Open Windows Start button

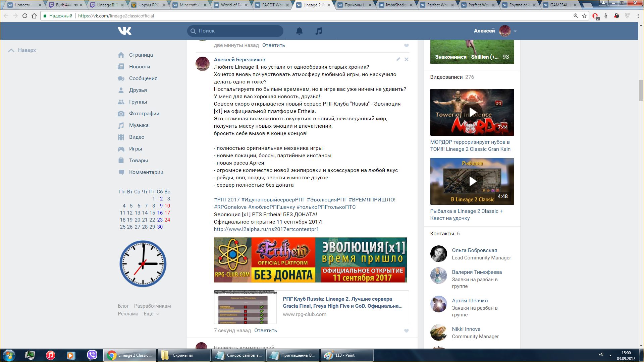click(9, 355)
